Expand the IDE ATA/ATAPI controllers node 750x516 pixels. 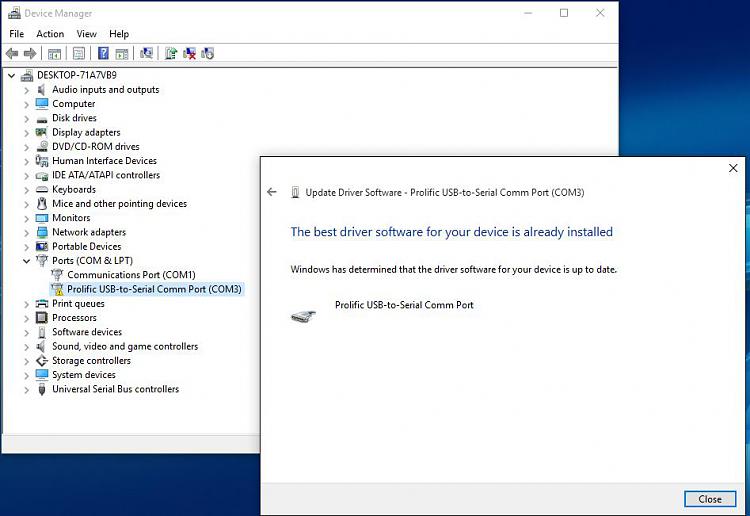click(26, 176)
